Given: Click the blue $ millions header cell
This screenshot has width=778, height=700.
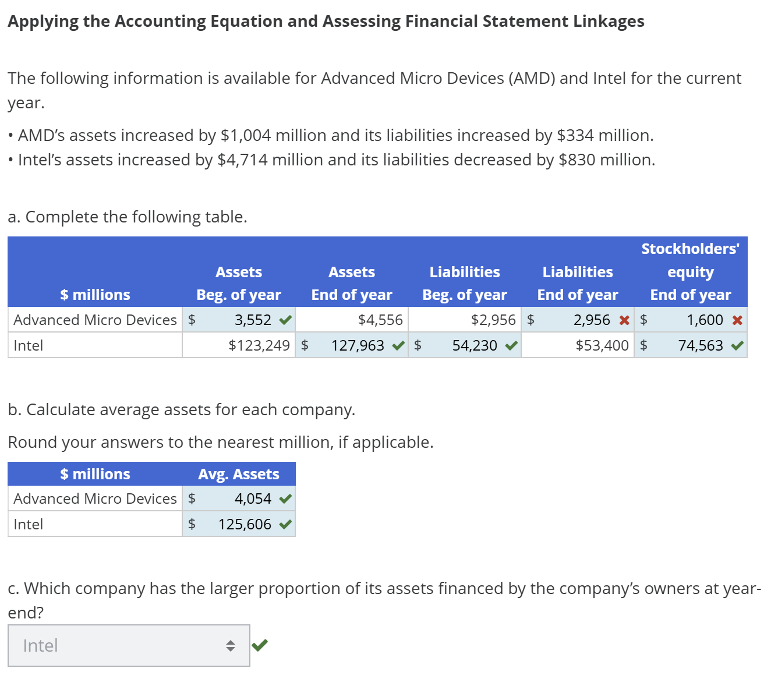Looking at the screenshot, I should 95,294.
